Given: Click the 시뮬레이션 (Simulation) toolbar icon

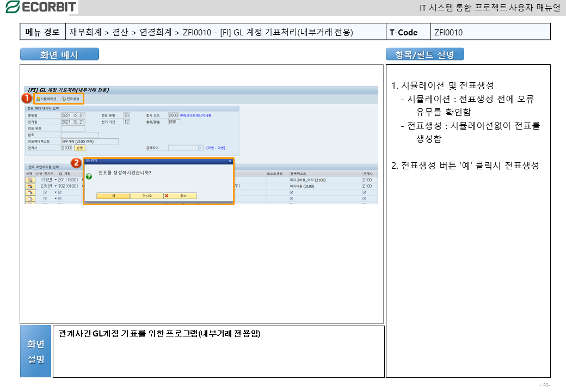Looking at the screenshot, I should (x=38, y=99).
